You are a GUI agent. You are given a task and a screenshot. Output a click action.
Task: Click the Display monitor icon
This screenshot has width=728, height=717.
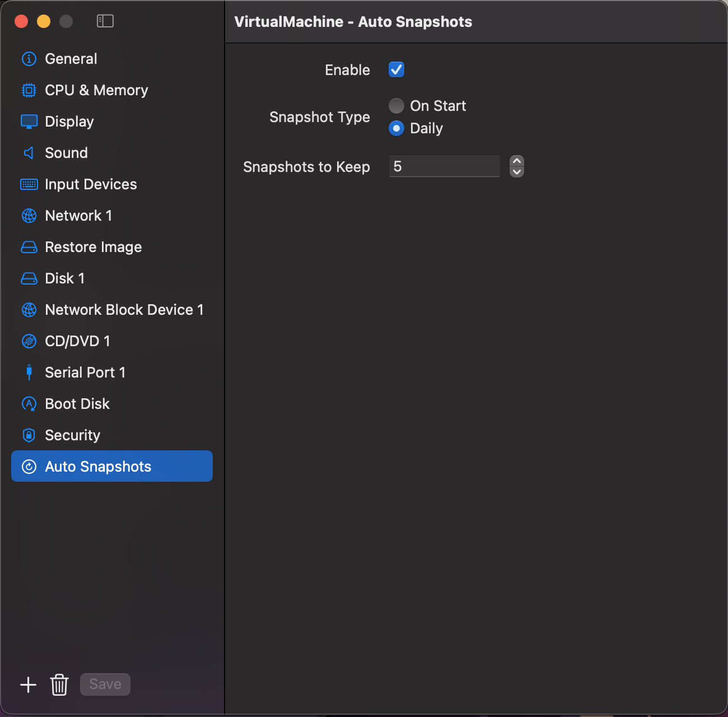coord(29,122)
